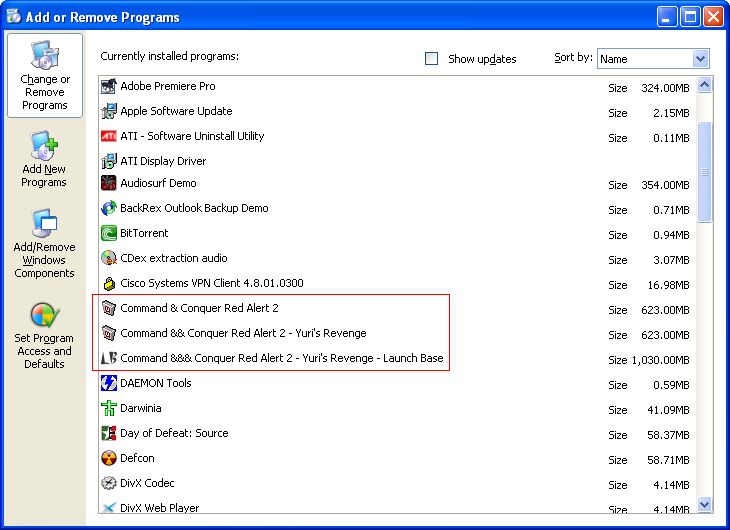
Task: Open Set Program Access and Defaults
Action: pos(44,335)
